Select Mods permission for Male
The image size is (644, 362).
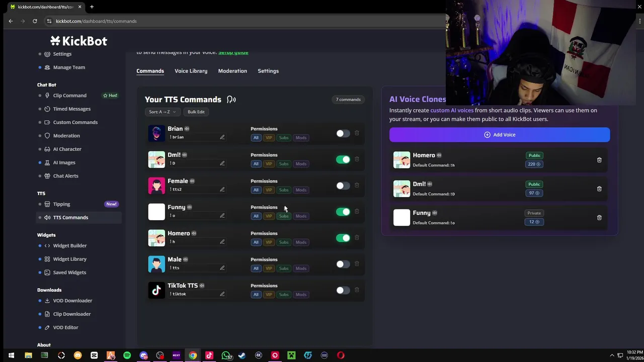coord(301,268)
